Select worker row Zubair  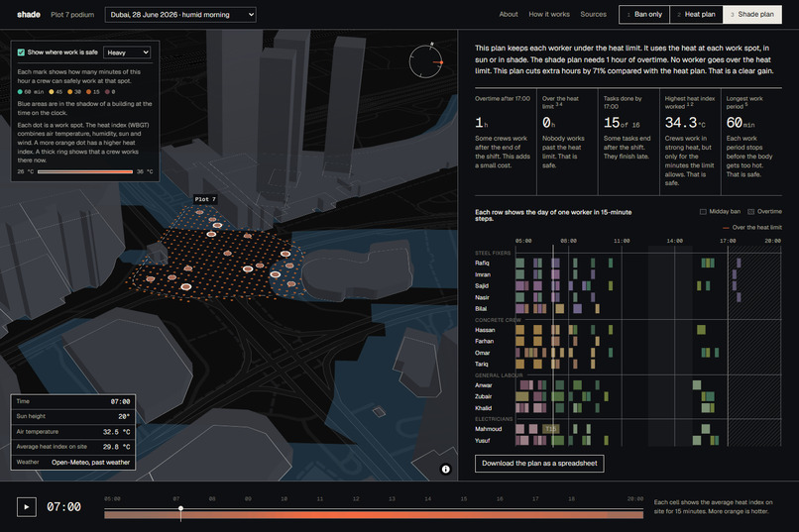click(628, 396)
